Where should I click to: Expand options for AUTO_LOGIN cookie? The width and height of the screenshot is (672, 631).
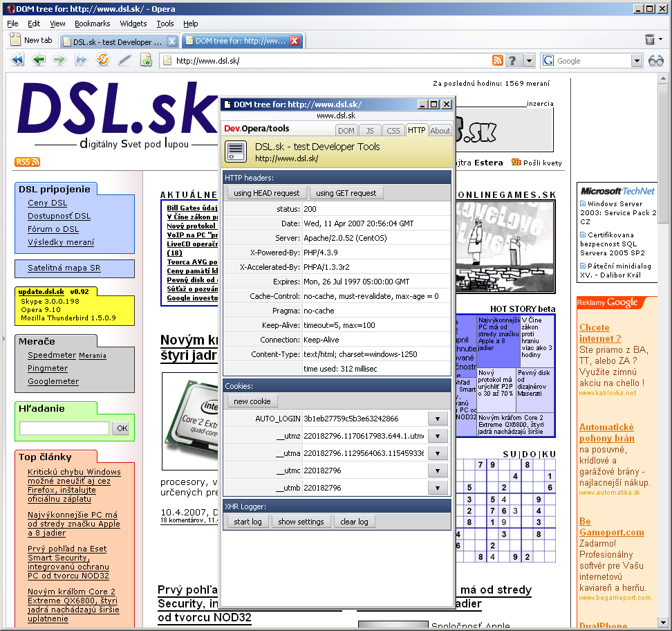point(438,419)
